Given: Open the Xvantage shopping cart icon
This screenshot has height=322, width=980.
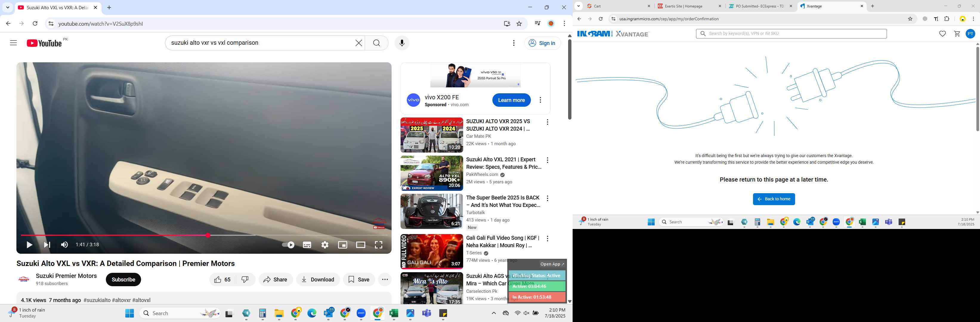Looking at the screenshot, I should click(957, 34).
